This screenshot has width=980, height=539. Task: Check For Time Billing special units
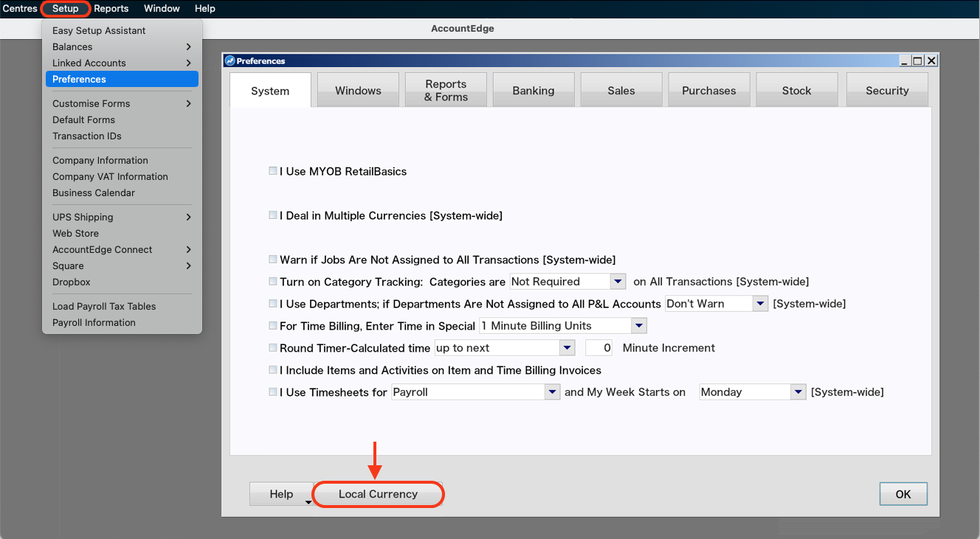(273, 326)
